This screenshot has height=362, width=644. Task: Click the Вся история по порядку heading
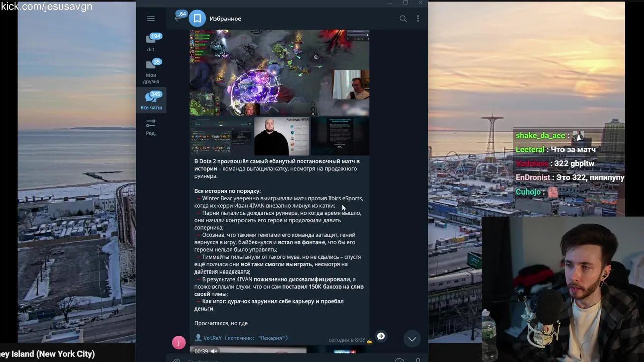[227, 191]
